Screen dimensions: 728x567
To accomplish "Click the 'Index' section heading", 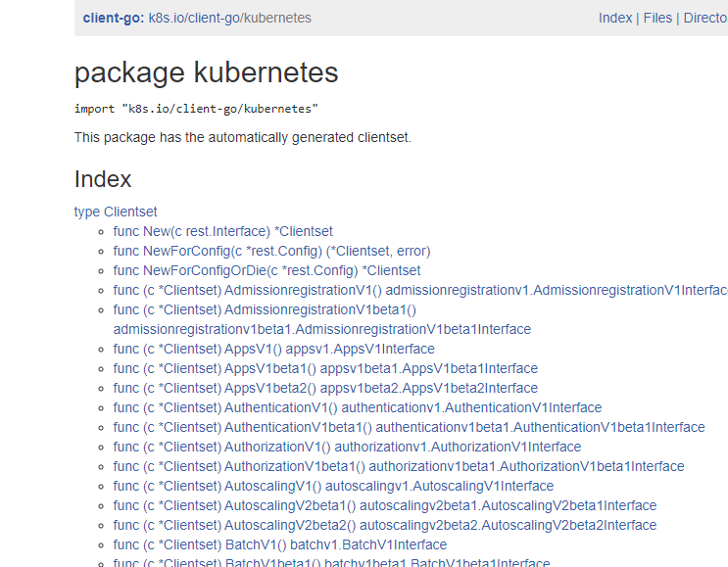I will tap(103, 179).
